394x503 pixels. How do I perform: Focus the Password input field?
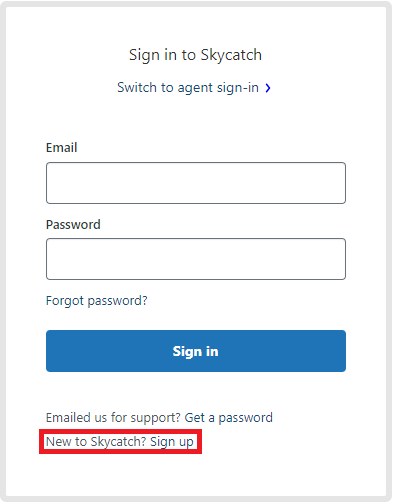pyautogui.click(x=196, y=259)
